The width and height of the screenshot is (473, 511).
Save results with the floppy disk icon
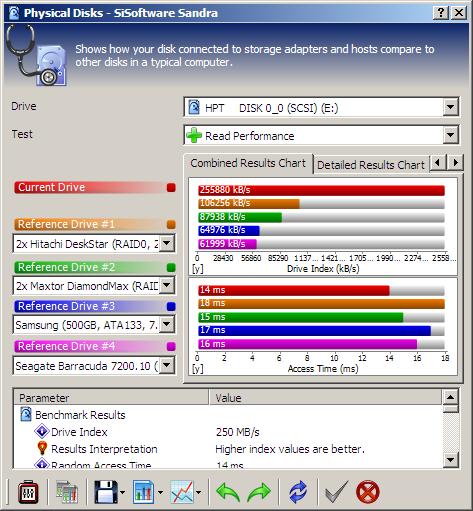click(106, 492)
